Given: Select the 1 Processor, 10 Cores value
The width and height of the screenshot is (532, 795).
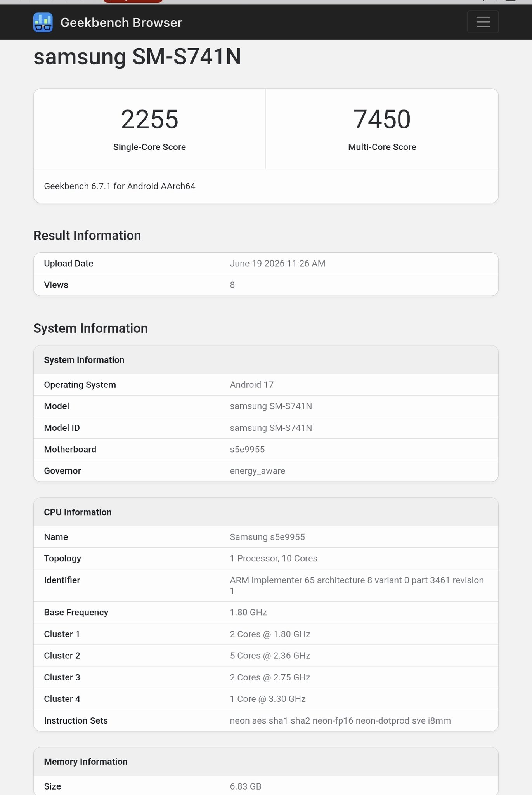Looking at the screenshot, I should coord(274,559).
